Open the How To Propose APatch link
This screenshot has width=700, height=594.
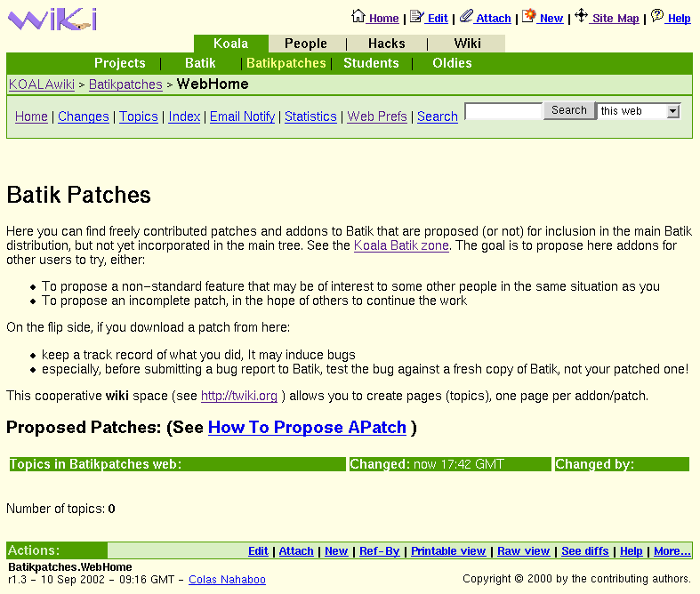click(307, 427)
